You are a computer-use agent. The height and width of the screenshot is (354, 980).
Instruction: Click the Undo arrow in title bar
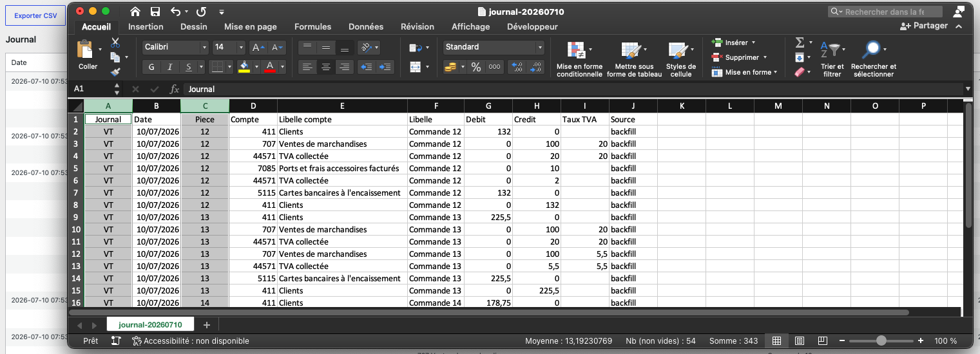coord(176,12)
